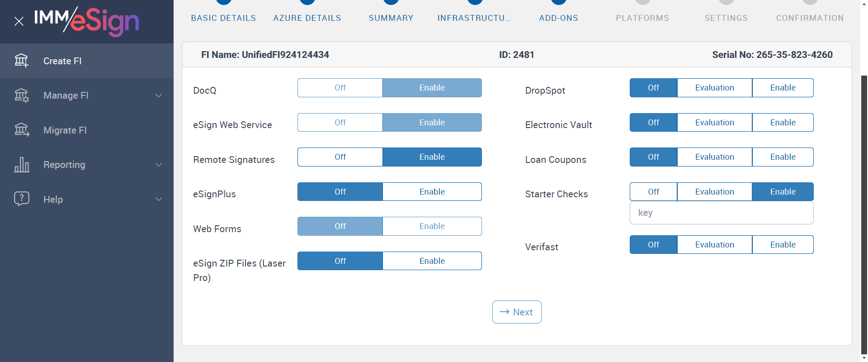868x362 pixels.
Task: Click the Manage FI bank gear icon
Action: click(21, 95)
